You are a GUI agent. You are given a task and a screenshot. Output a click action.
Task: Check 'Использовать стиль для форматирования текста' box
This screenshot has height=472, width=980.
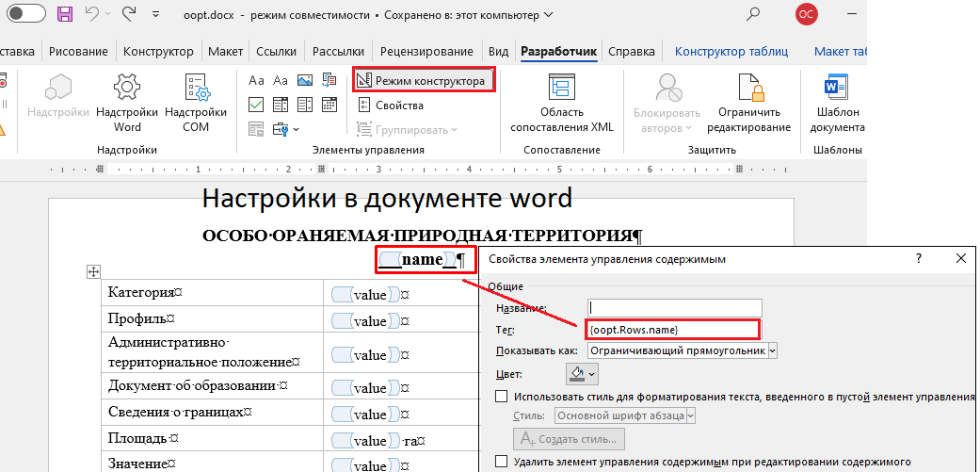coord(501,397)
